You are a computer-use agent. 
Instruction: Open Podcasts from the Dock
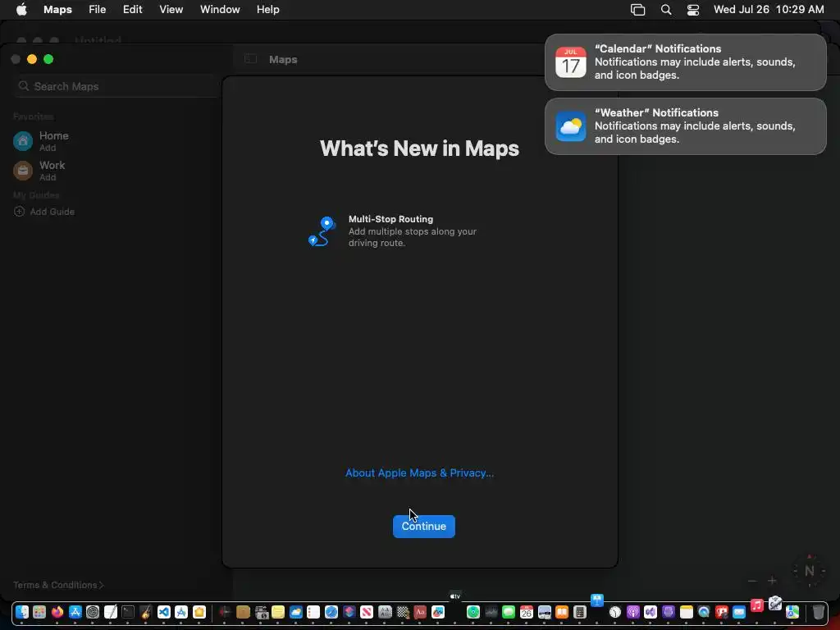click(632, 612)
